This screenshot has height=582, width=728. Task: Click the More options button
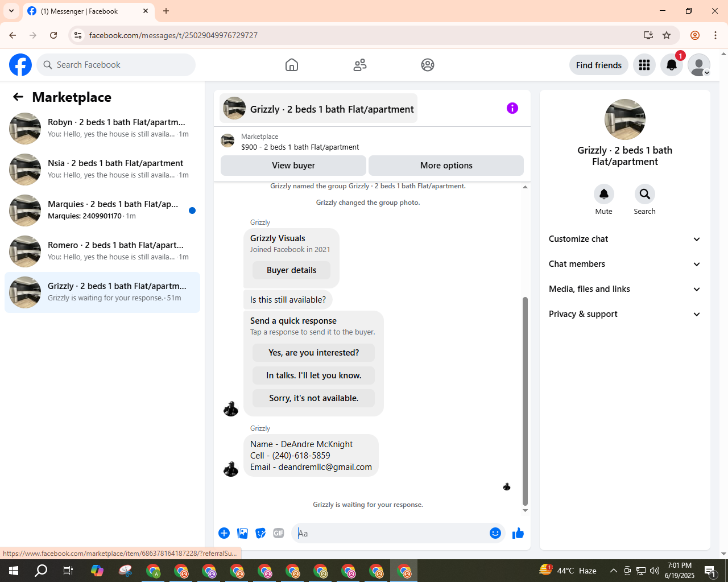tap(446, 166)
